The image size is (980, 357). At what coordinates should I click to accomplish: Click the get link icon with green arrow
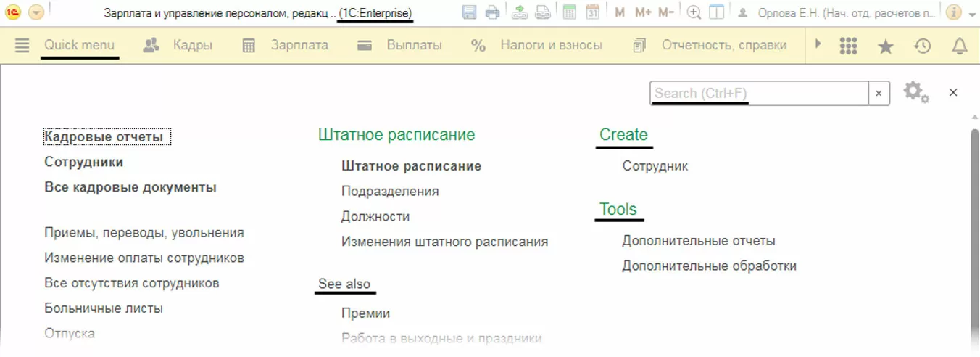point(519,12)
